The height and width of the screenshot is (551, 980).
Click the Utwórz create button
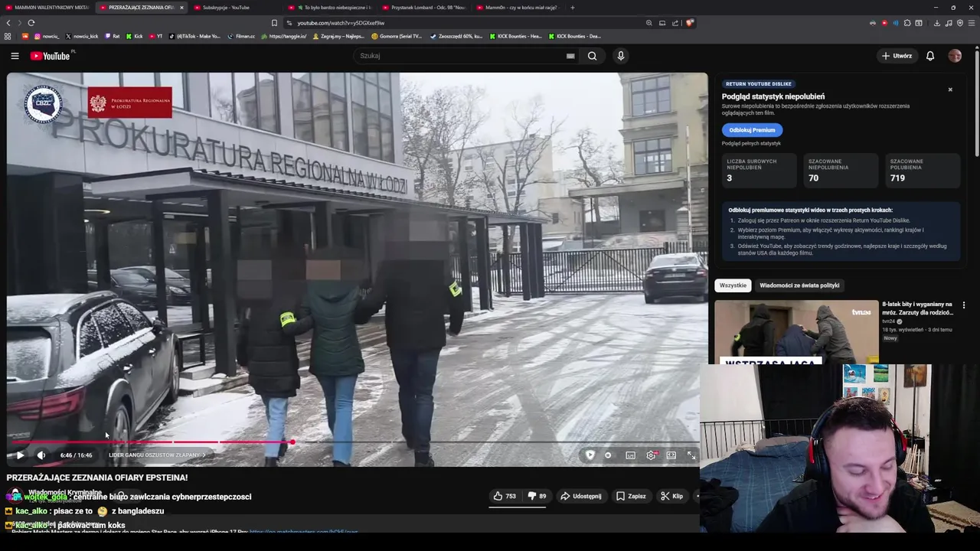coord(897,56)
